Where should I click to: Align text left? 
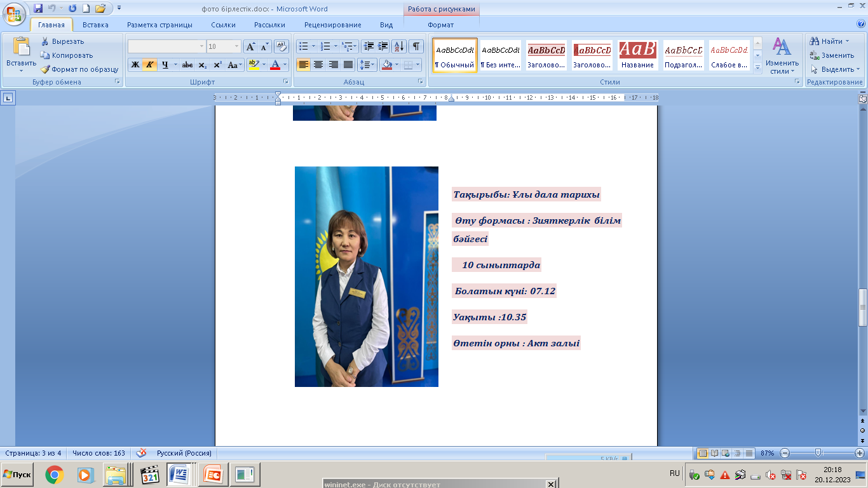pos(303,65)
